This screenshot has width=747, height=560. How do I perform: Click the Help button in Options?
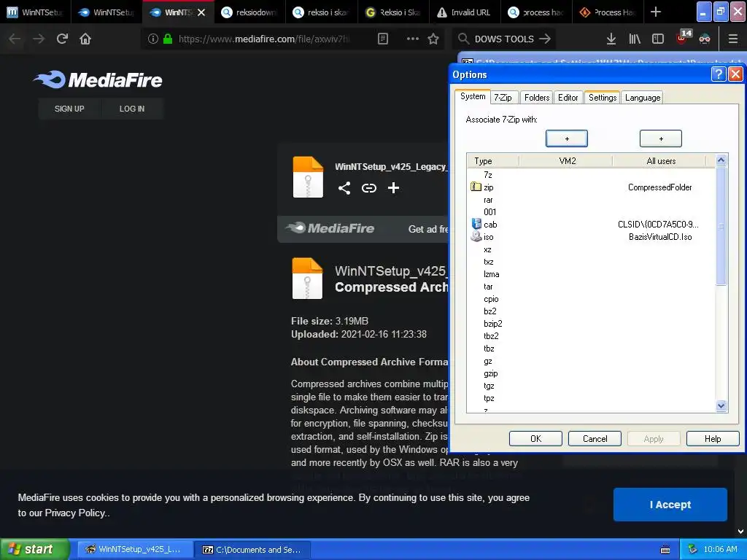tap(713, 438)
